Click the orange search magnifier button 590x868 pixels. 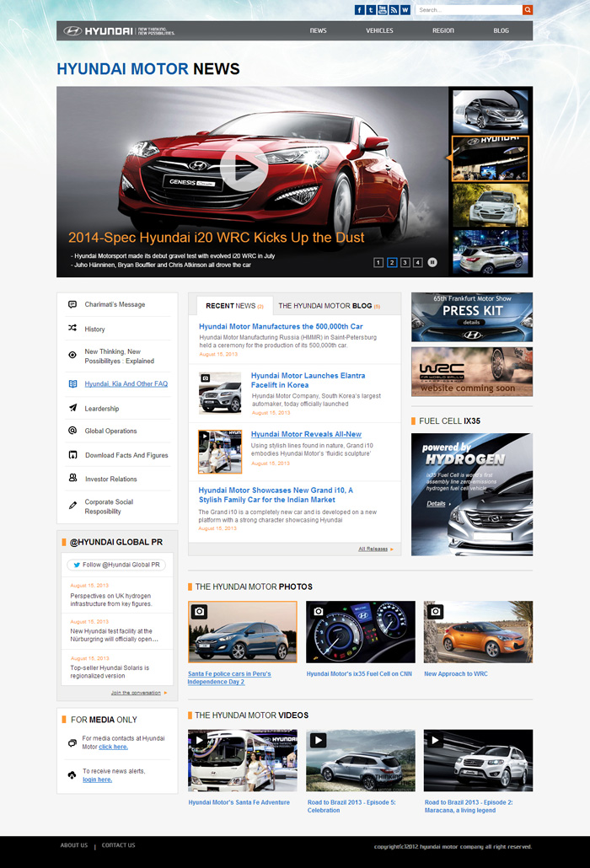pos(528,10)
